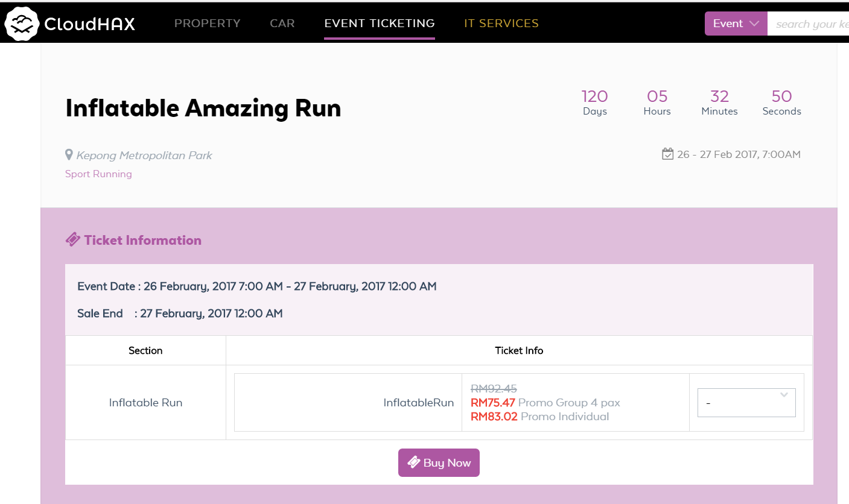Follow the Sport Running category link
Image resolution: width=849 pixels, height=504 pixels.
coord(98,174)
